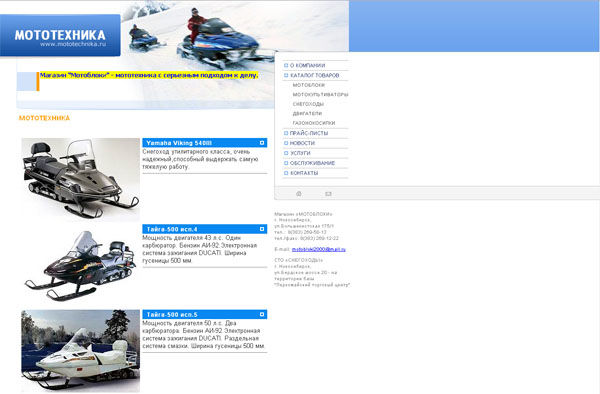Click square icon in Тайга-500 исп.5 header
The image size is (600, 394).
262,314
